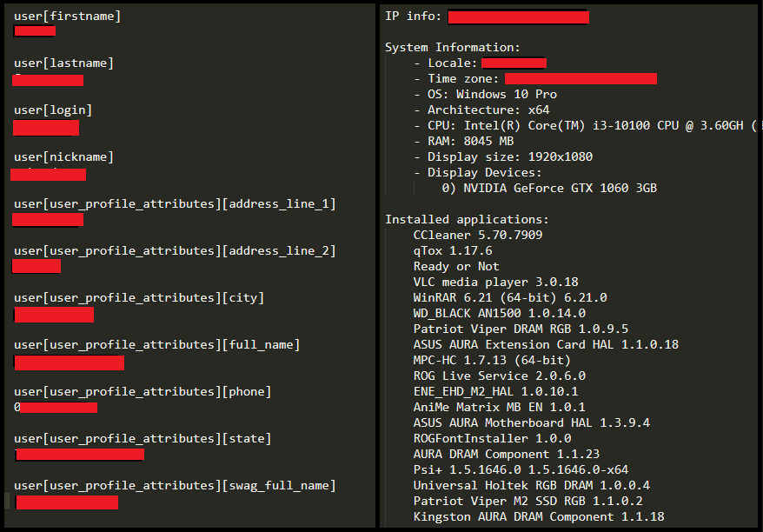Select the user[lastname] text line

pos(63,63)
